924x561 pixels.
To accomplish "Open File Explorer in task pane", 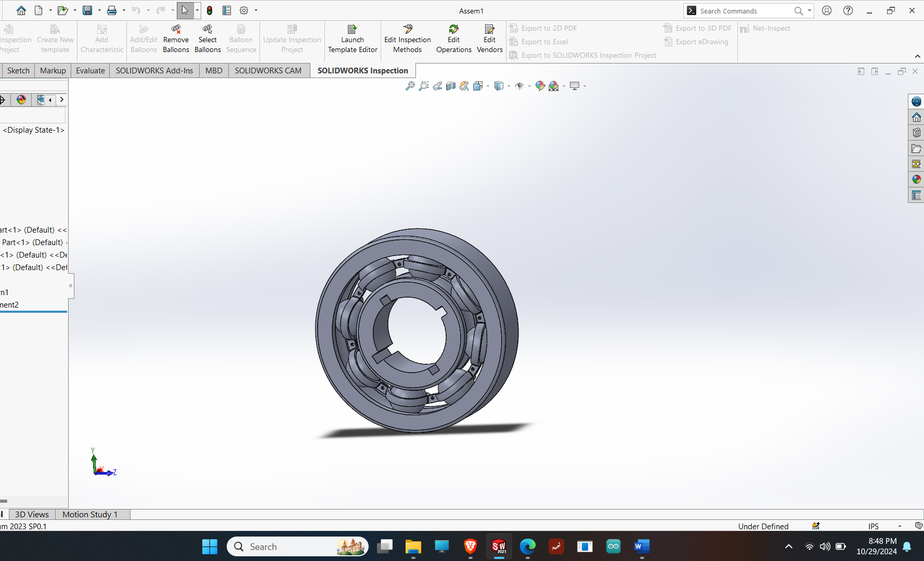I will [x=916, y=149].
